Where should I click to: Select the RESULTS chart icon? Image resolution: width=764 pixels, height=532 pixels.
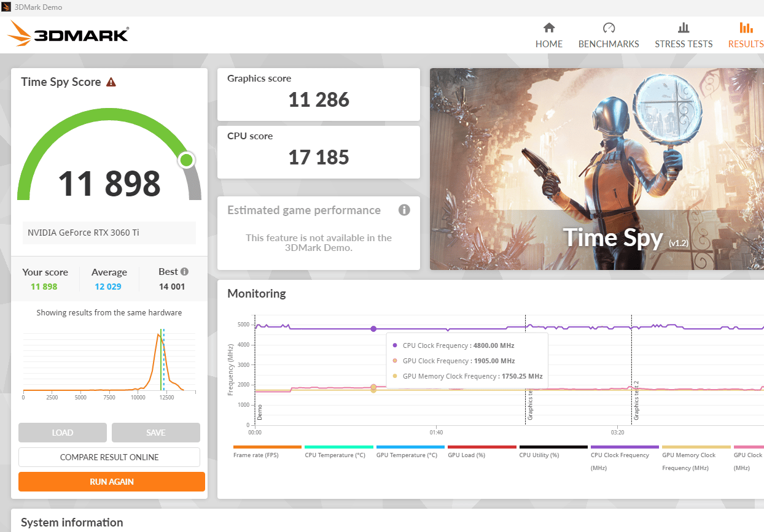pyautogui.click(x=746, y=28)
